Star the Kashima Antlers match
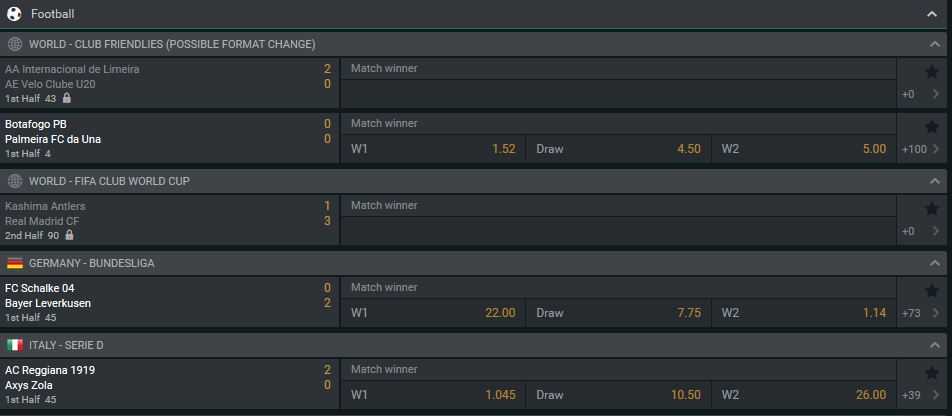Image resolution: width=952 pixels, height=416 pixels. click(931, 209)
